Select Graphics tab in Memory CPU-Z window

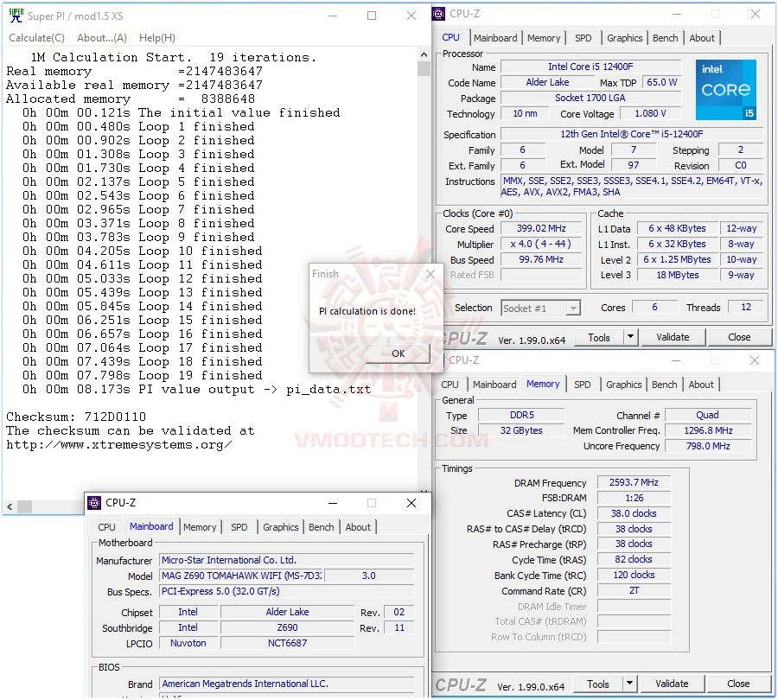point(623,385)
